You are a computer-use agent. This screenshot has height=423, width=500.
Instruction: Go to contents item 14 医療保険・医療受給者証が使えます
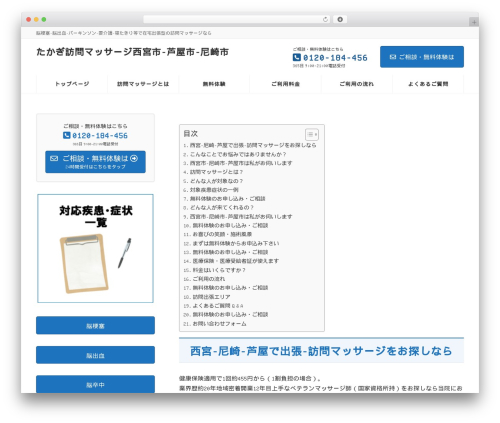236,261
